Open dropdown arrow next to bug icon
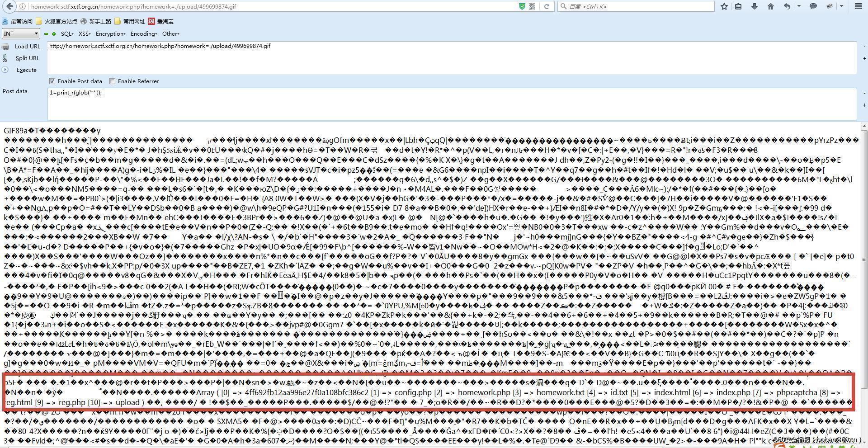This screenshot has height=448, width=868. coord(841,6)
